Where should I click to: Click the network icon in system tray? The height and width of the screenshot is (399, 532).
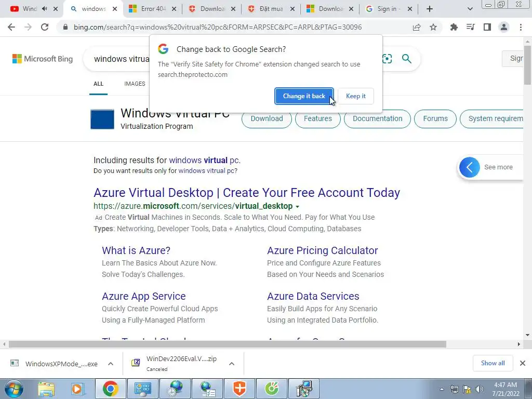pos(454,389)
